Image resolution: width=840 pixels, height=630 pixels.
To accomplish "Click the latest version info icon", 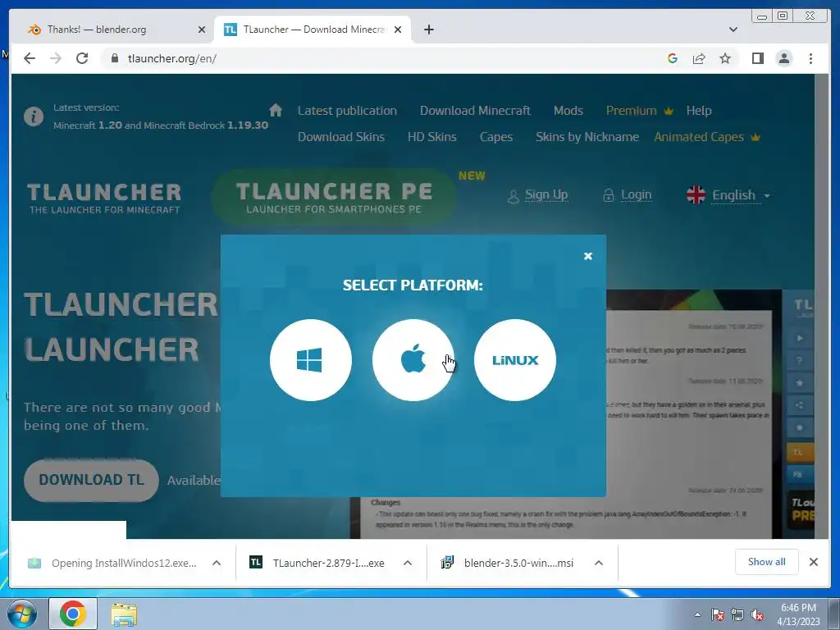I will [x=33, y=116].
